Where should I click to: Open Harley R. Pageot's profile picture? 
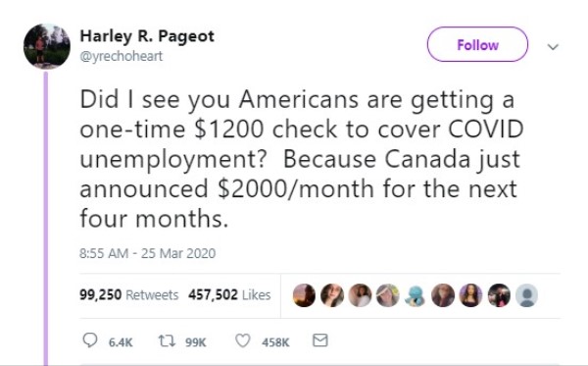coord(47,46)
